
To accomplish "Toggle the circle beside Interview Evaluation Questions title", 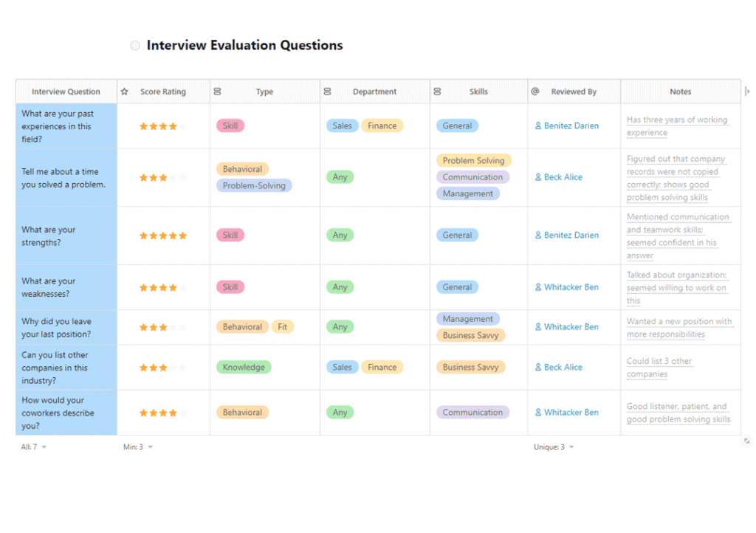I will click(135, 46).
